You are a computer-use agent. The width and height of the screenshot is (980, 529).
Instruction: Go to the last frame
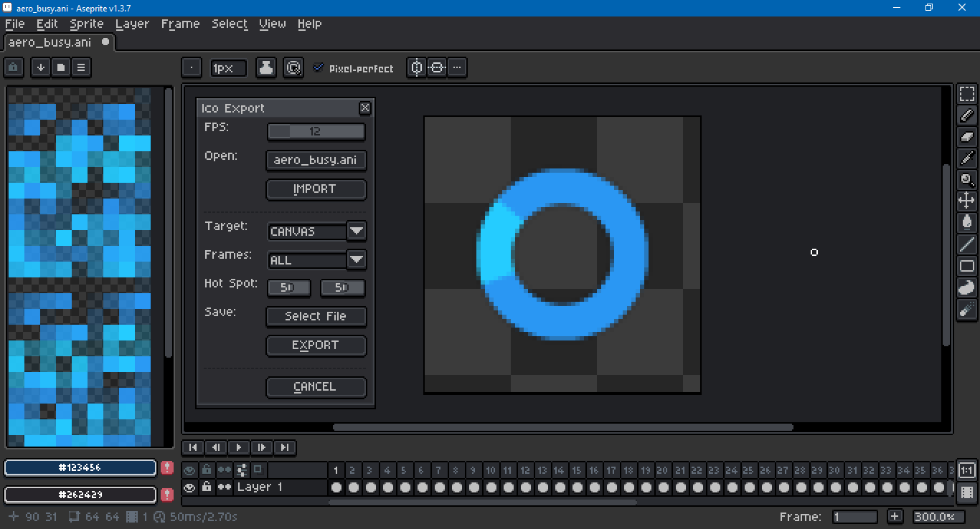pos(285,447)
